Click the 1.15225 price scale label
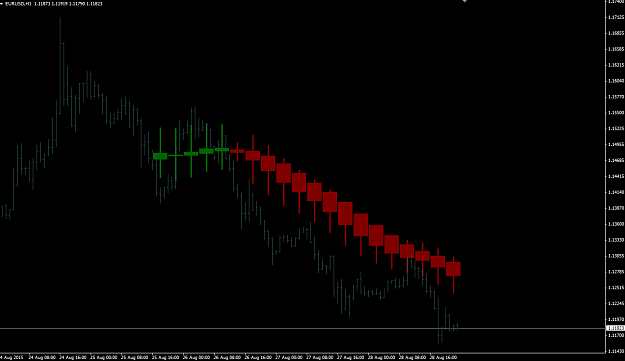625x361 pixels. tap(616, 129)
